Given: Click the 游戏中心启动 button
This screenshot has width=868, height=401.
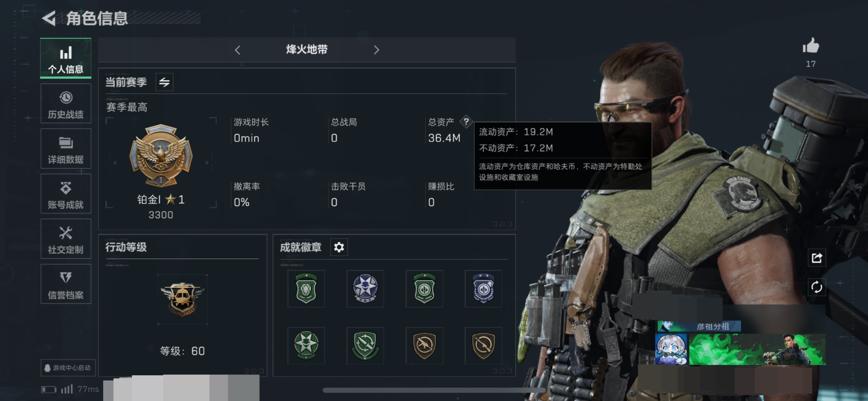Looking at the screenshot, I should (68, 368).
